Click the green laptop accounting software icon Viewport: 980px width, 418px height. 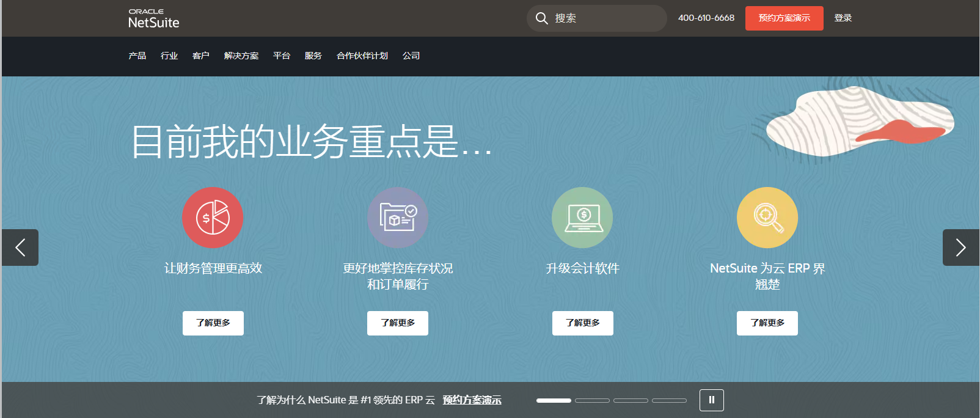[x=582, y=218]
